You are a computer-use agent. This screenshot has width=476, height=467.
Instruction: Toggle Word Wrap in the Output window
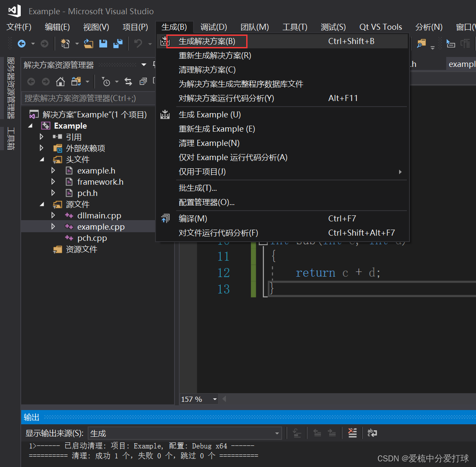[372, 432]
